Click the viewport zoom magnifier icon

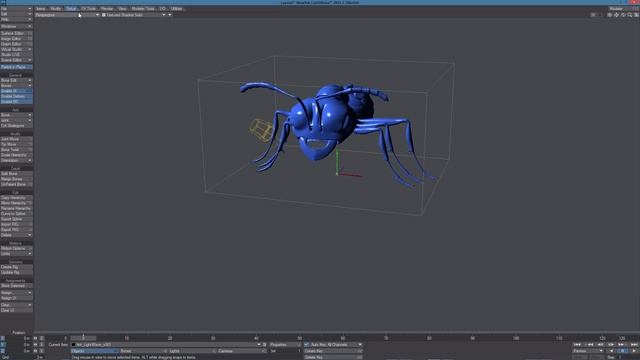pyautogui.click(x=630, y=15)
